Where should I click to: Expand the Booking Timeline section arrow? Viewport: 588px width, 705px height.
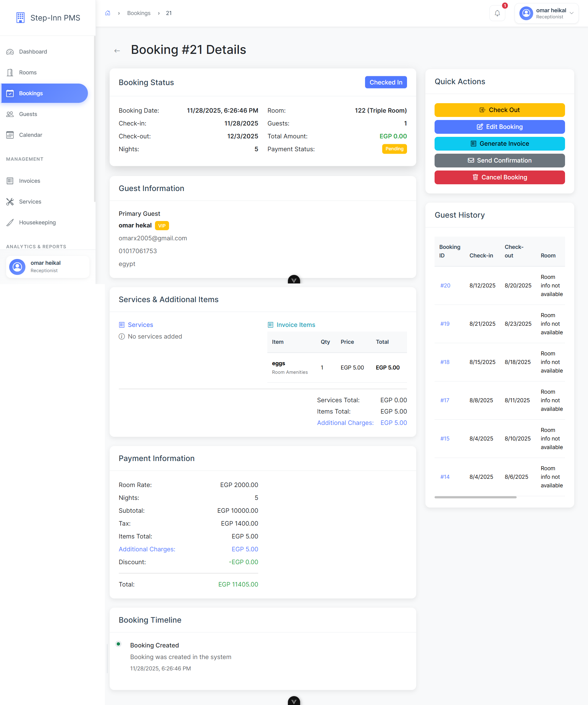(294, 700)
